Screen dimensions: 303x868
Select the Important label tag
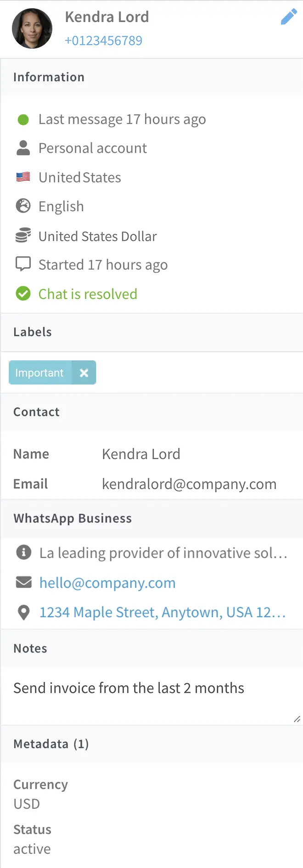tap(39, 373)
